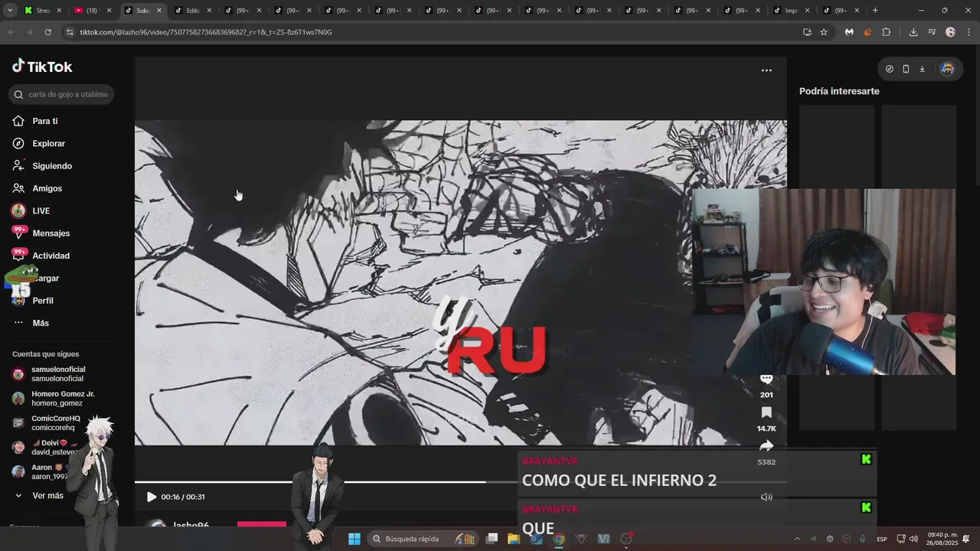Switch to the Edits TikTok tab

pos(191,11)
